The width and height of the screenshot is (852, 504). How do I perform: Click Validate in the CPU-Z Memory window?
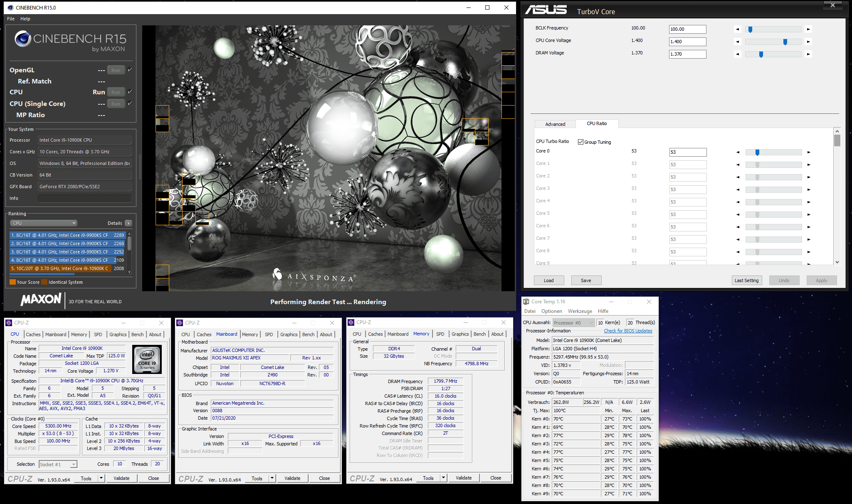pyautogui.click(x=464, y=478)
